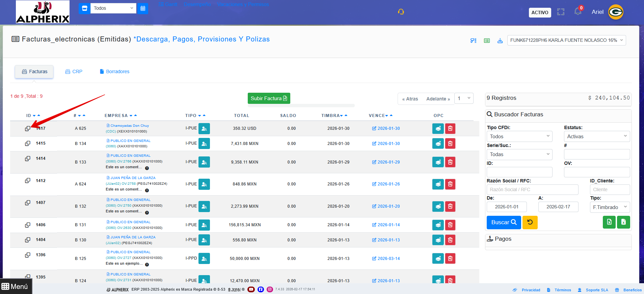Screen dimensions: 644x294
Task: Click the download icon near the company selector
Action: click(x=500, y=40)
